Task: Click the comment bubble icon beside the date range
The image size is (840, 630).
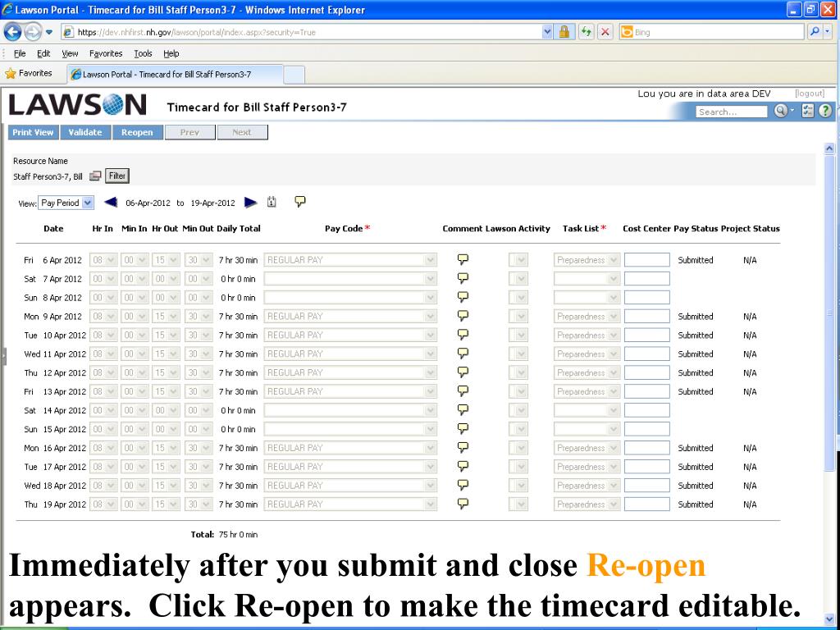Action: coord(300,202)
